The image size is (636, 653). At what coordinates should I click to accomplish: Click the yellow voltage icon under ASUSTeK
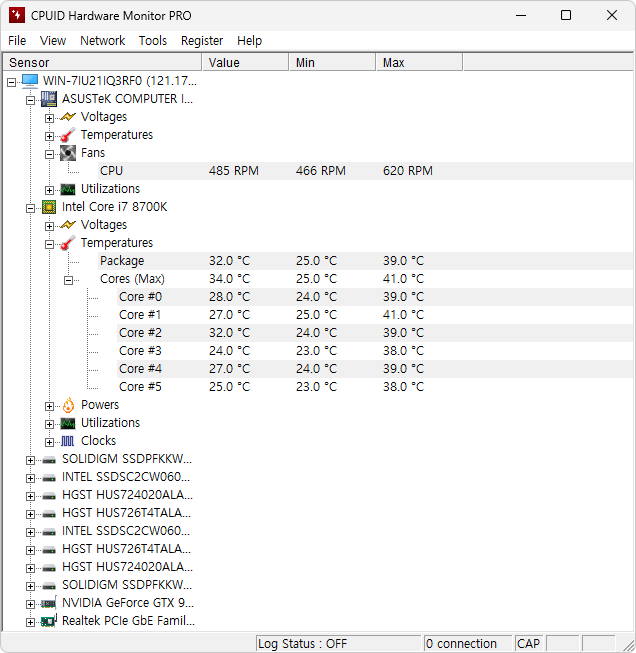pos(67,117)
